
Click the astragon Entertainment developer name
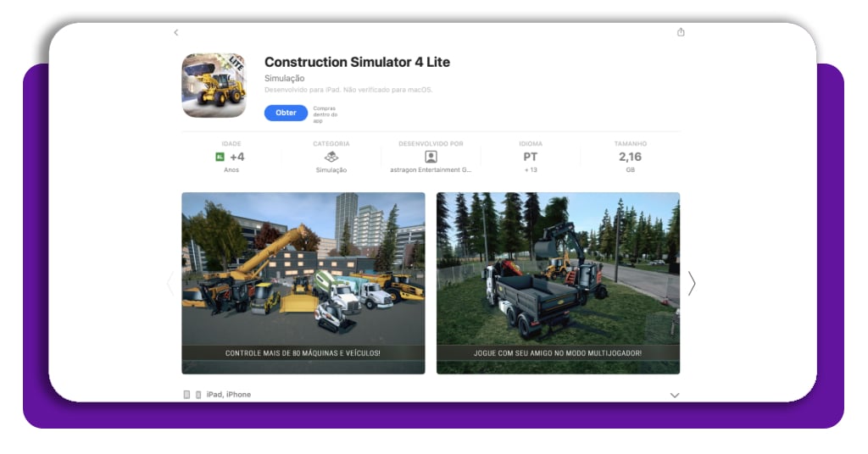click(x=431, y=170)
